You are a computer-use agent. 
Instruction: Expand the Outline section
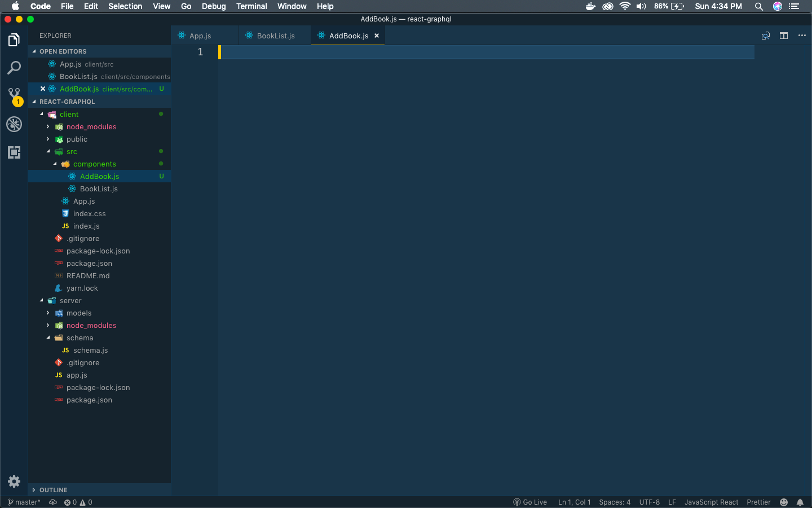coord(99,490)
